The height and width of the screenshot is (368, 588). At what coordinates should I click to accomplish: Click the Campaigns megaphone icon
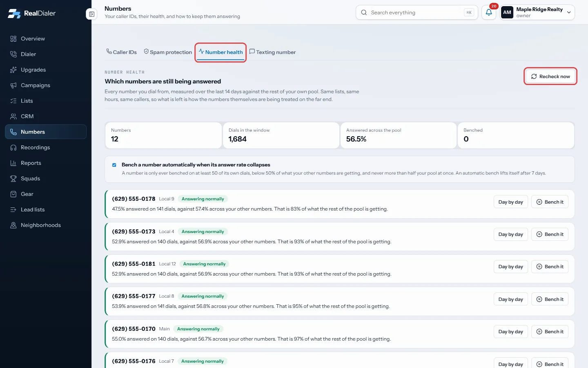tap(13, 85)
